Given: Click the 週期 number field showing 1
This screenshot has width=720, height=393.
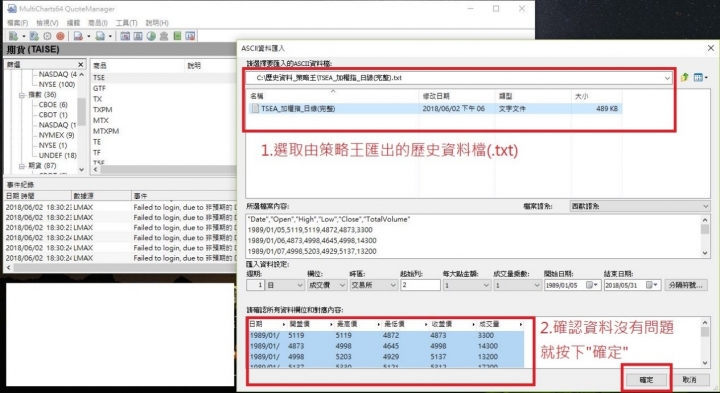Looking at the screenshot, I should click(255, 285).
